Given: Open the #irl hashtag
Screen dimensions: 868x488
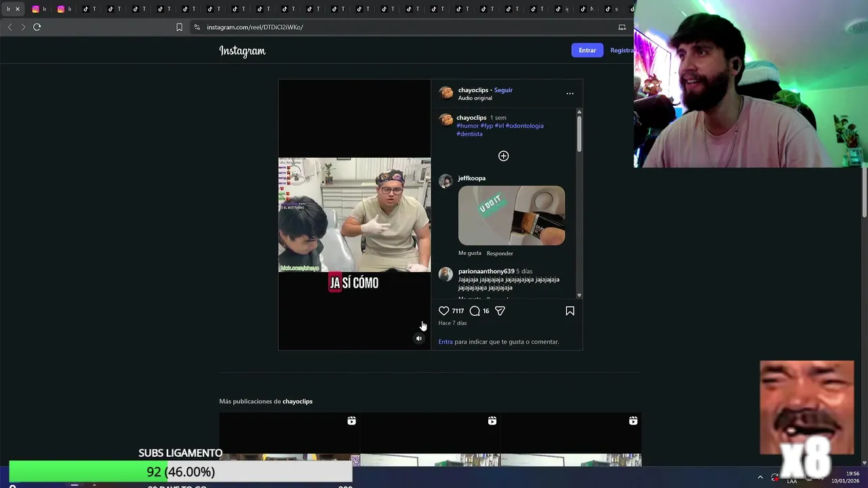Looking at the screenshot, I should tap(499, 125).
